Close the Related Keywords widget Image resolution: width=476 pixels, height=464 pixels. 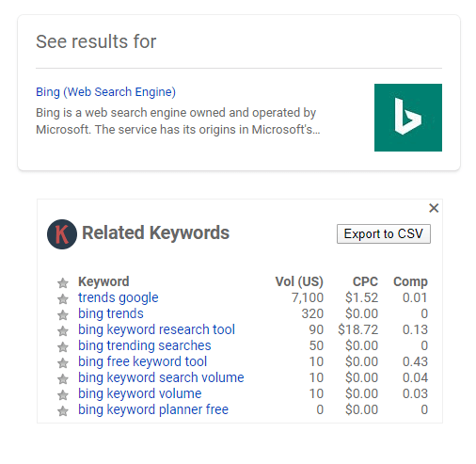(x=434, y=208)
